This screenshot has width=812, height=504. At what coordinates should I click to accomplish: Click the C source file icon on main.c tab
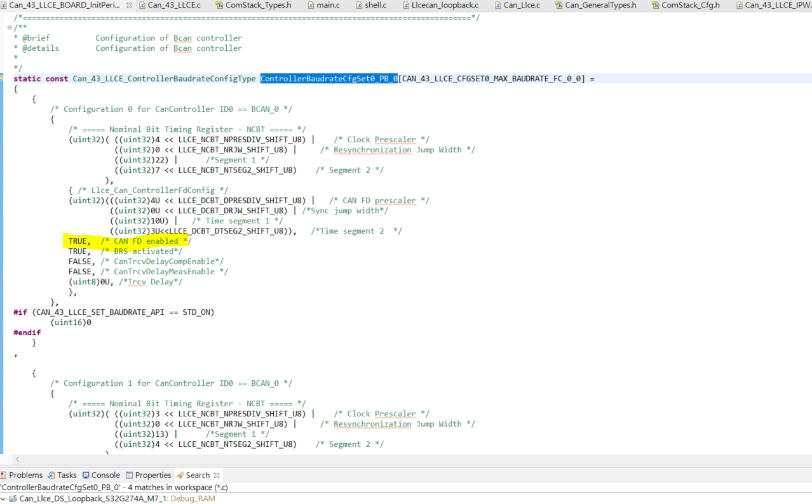(311, 5)
